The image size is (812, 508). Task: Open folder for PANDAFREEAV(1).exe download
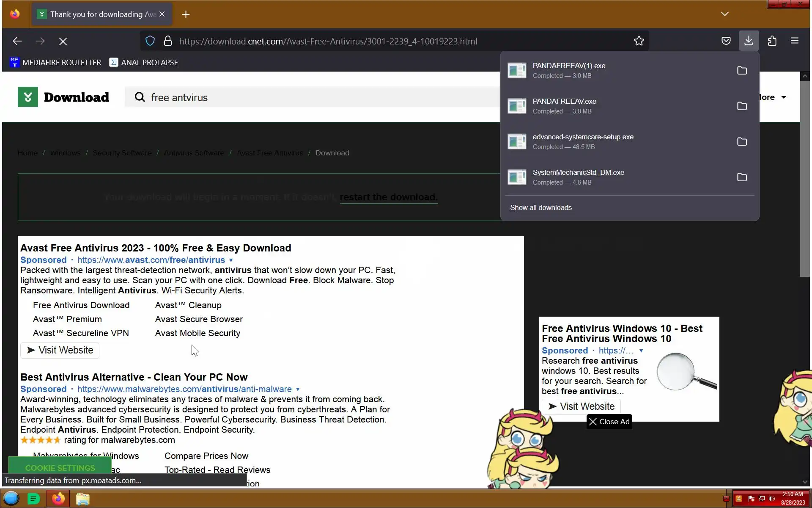[742, 71]
